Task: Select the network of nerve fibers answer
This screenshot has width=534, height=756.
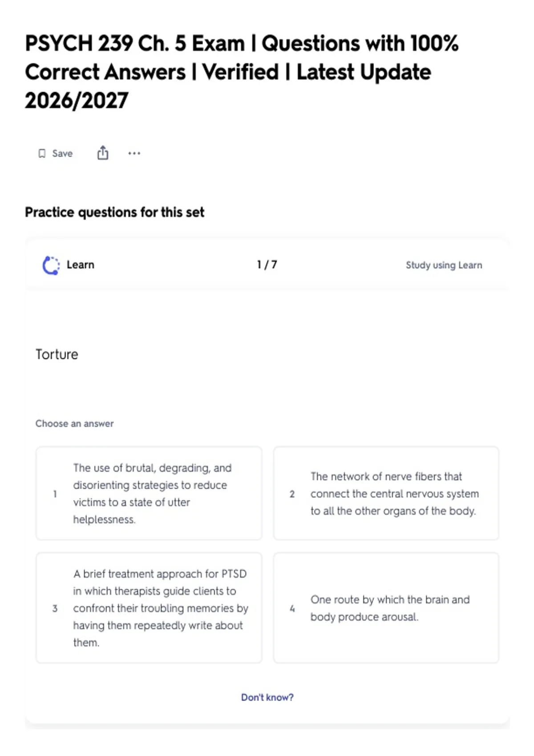Action: pyautogui.click(x=386, y=493)
